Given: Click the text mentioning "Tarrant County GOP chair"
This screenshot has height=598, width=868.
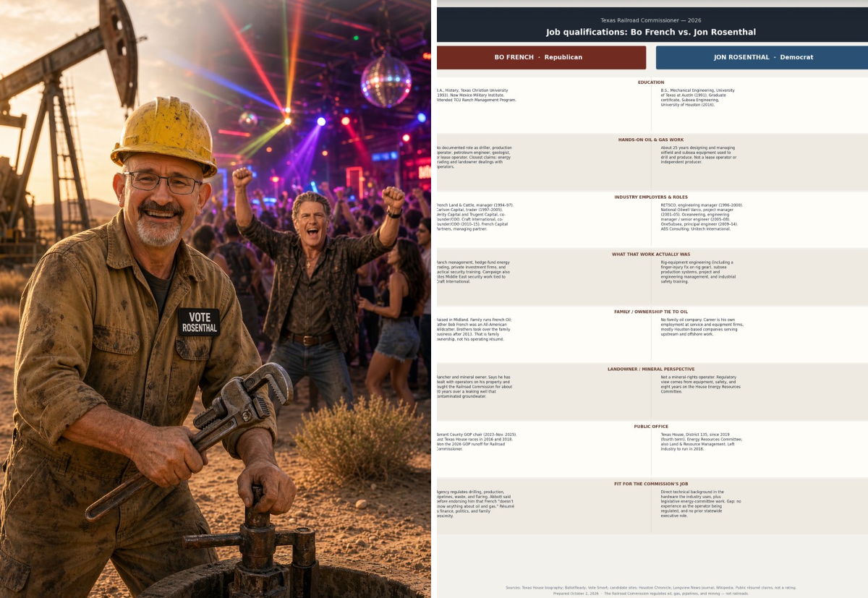Looking at the screenshot, I should tap(477, 441).
